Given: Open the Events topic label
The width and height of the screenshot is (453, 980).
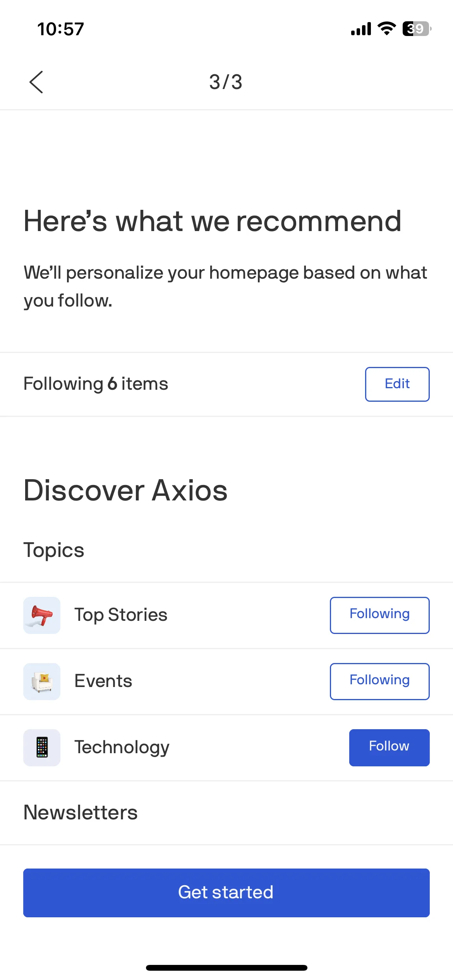Looking at the screenshot, I should tap(103, 681).
